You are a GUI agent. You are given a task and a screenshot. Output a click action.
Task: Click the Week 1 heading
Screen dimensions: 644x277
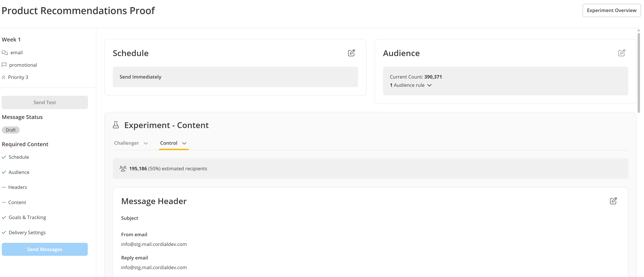point(11,39)
